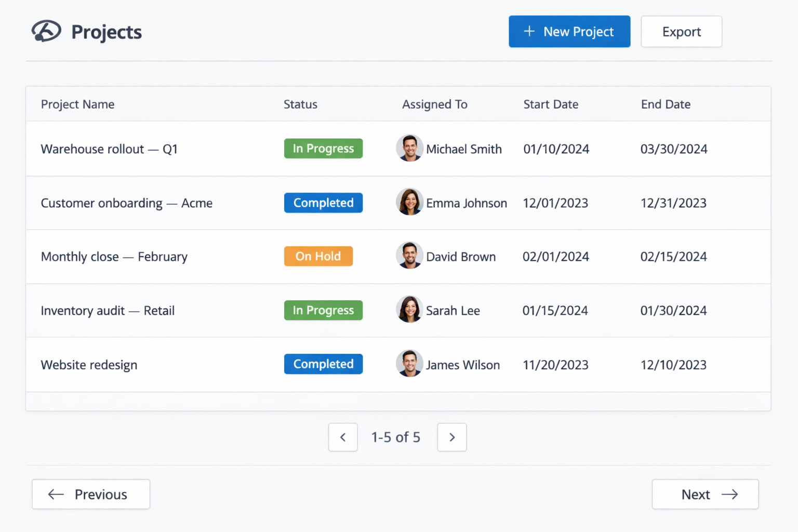
Task: Click David Brown's profile picture
Action: (x=409, y=256)
